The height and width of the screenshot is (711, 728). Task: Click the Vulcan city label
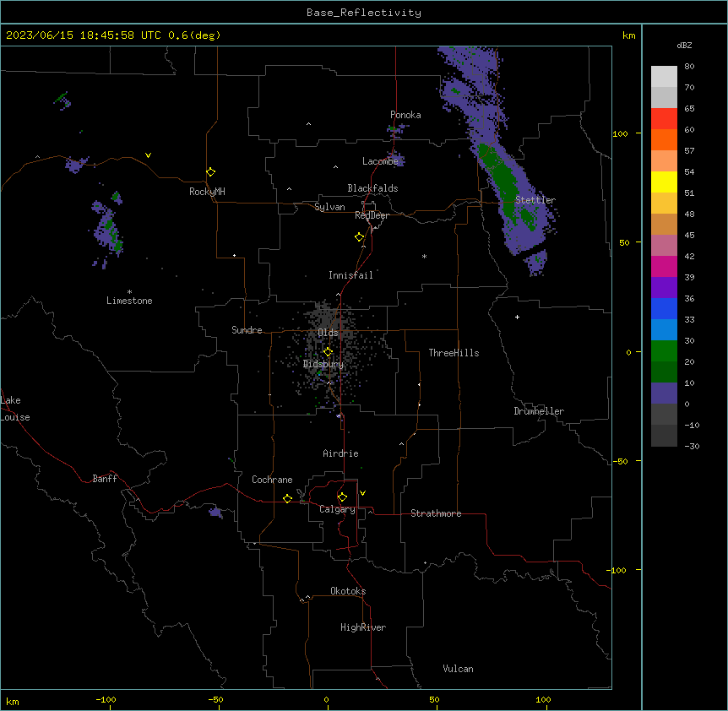point(459,669)
